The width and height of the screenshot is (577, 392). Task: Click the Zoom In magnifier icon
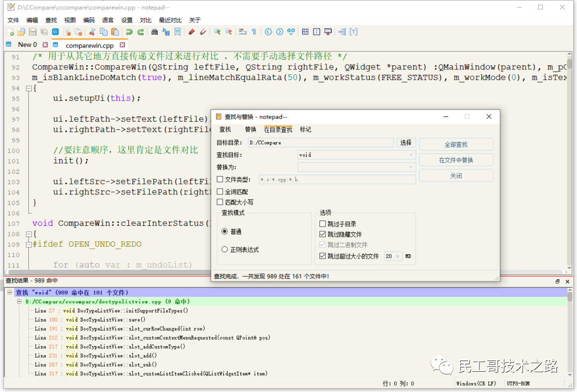point(216,32)
